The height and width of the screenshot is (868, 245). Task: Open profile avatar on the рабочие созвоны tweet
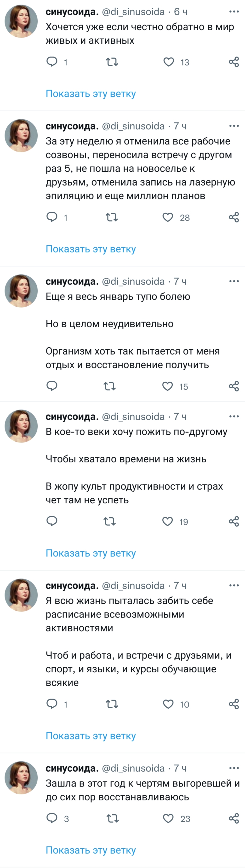[21, 135]
